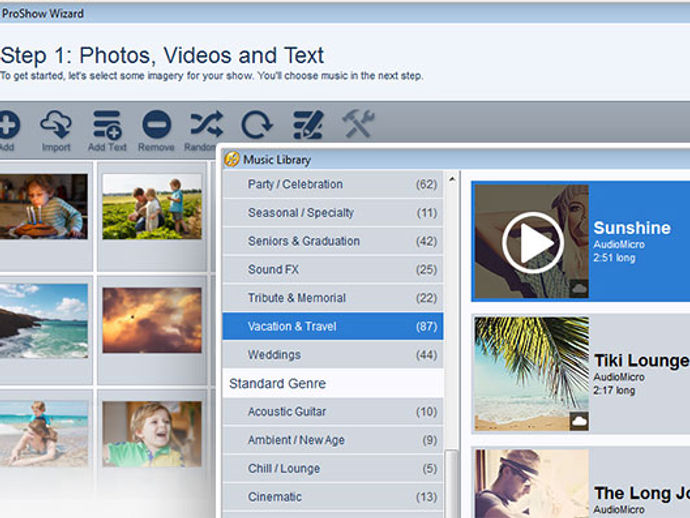Image resolution: width=690 pixels, height=518 pixels.
Task: Select the Ambient / New Age genre
Action: click(333, 440)
